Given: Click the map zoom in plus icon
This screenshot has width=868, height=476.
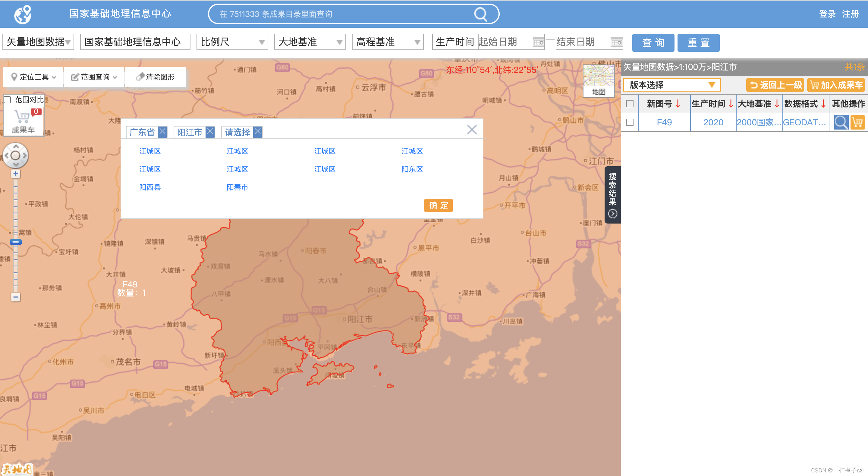Looking at the screenshot, I should click(x=15, y=174).
